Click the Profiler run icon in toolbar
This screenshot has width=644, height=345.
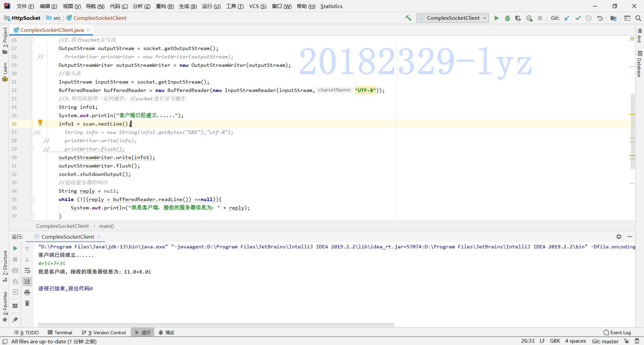529,18
